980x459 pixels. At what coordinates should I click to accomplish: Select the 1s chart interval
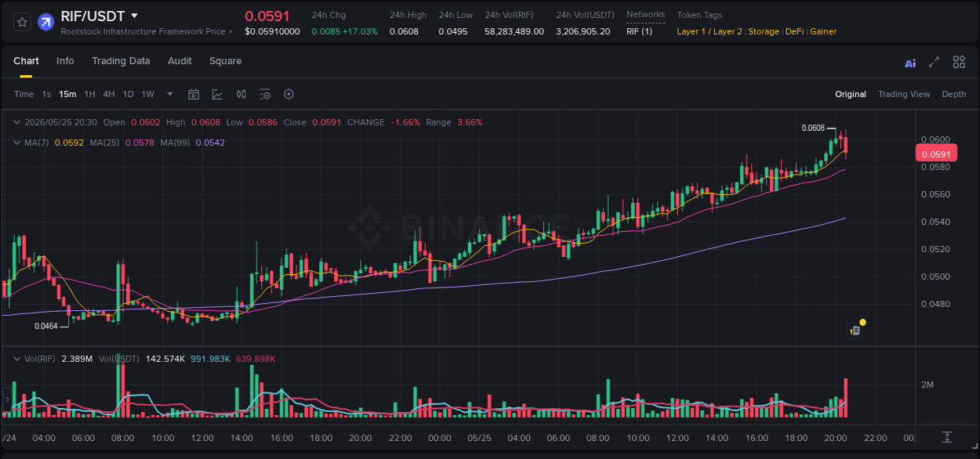[46, 94]
